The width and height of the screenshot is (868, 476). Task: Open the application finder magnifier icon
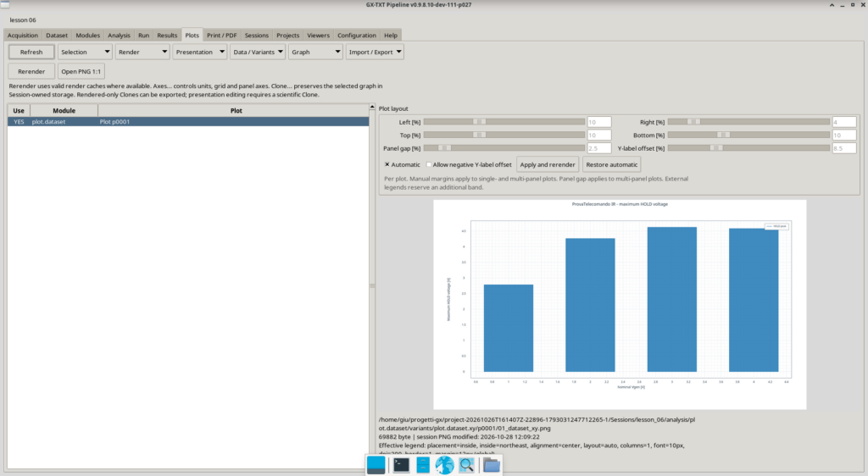[467, 466]
